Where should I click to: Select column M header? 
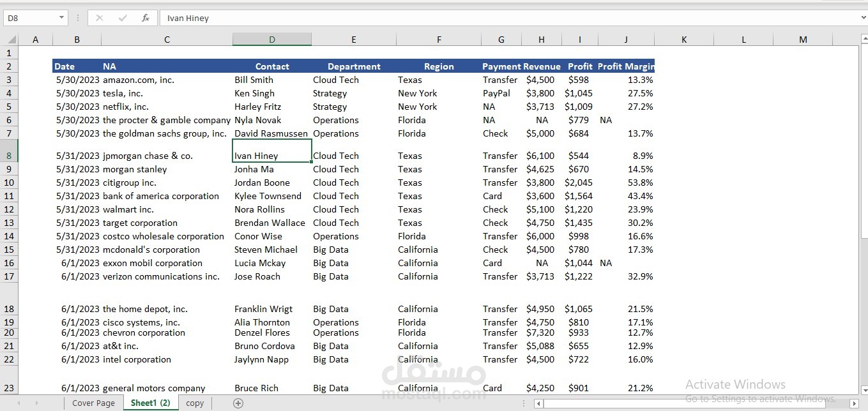tap(803, 40)
